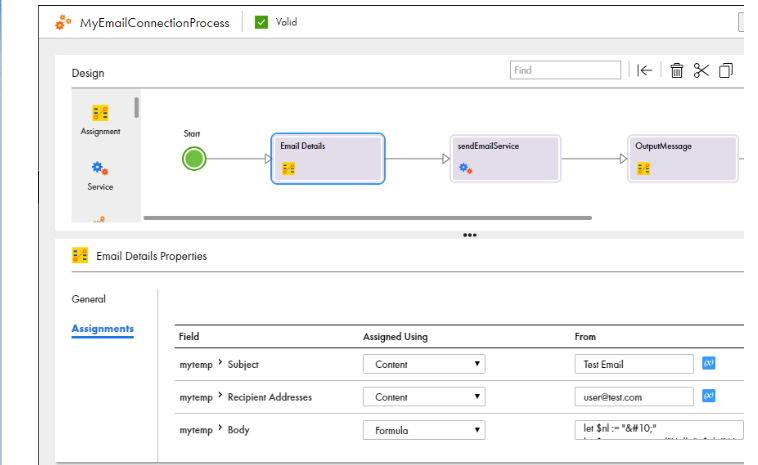Click the scissors cut icon
The width and height of the screenshot is (758, 465).
coord(701,71)
